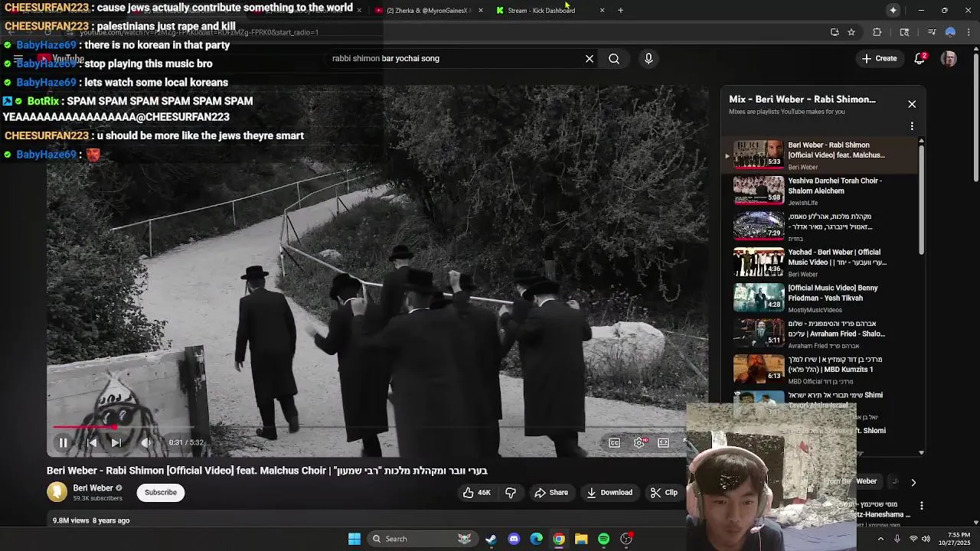Viewport: 980px width, 551px height.
Task: Open YouTube notifications bell
Action: (x=920, y=58)
